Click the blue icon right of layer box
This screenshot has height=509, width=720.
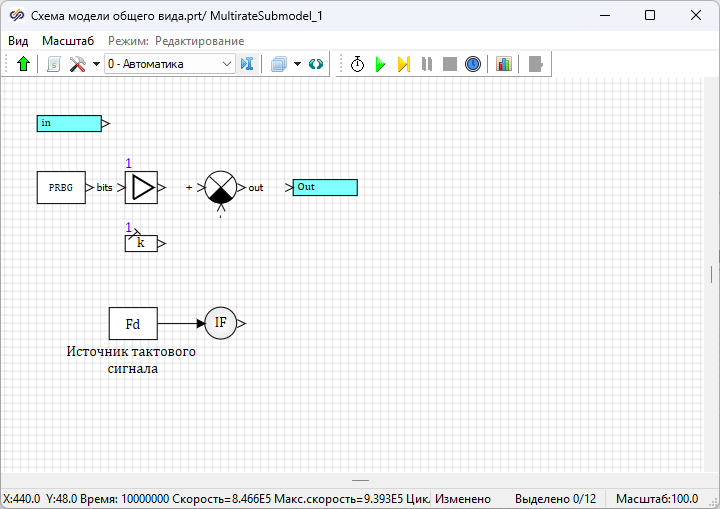[x=248, y=64]
